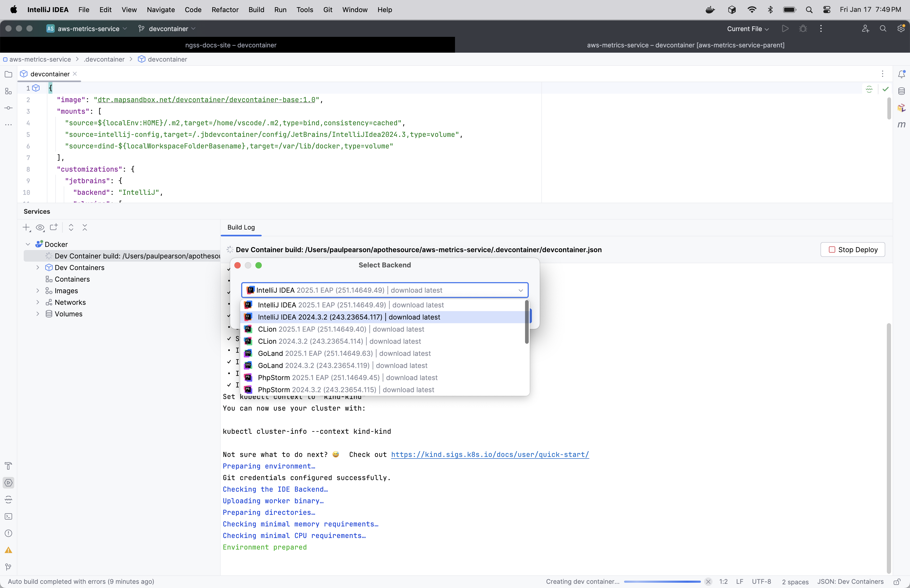Open the Database panel on right sidebar
This screenshot has width=910, height=588.
click(902, 91)
